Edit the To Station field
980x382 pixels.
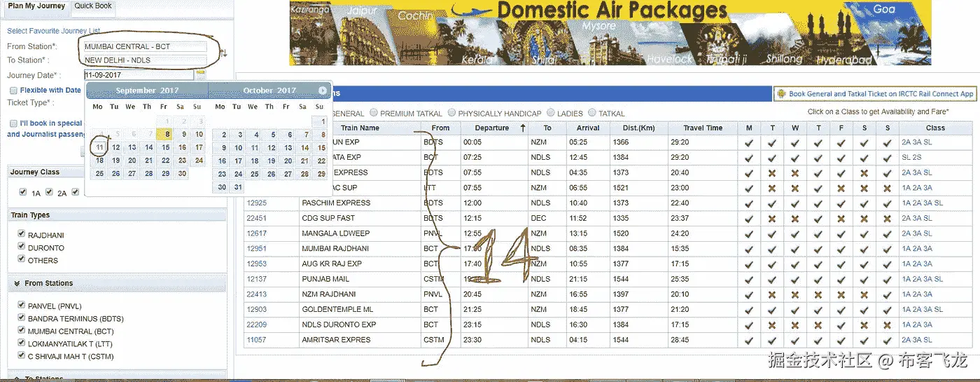[145, 60]
